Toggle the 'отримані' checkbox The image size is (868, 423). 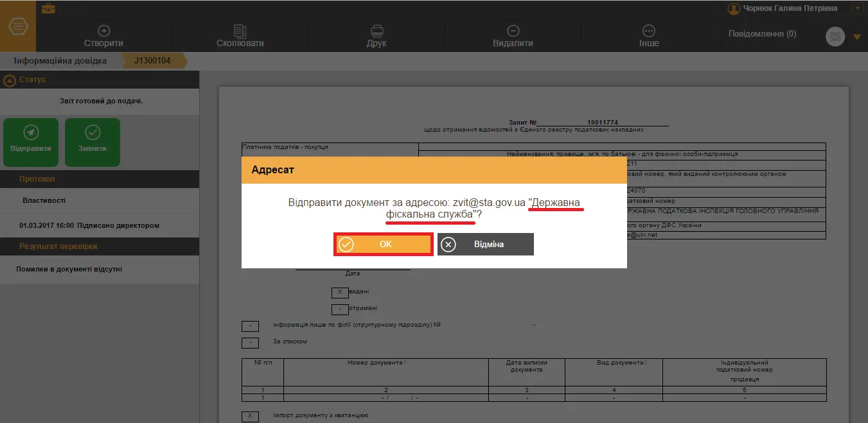[340, 309]
